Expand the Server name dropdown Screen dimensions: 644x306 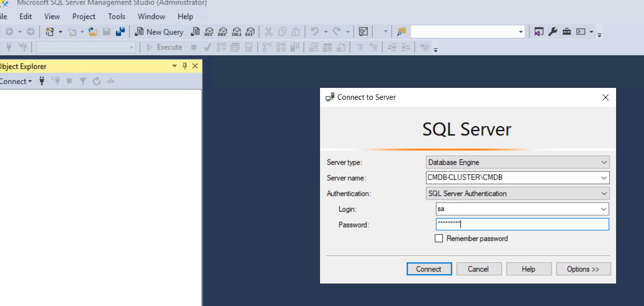(604, 178)
